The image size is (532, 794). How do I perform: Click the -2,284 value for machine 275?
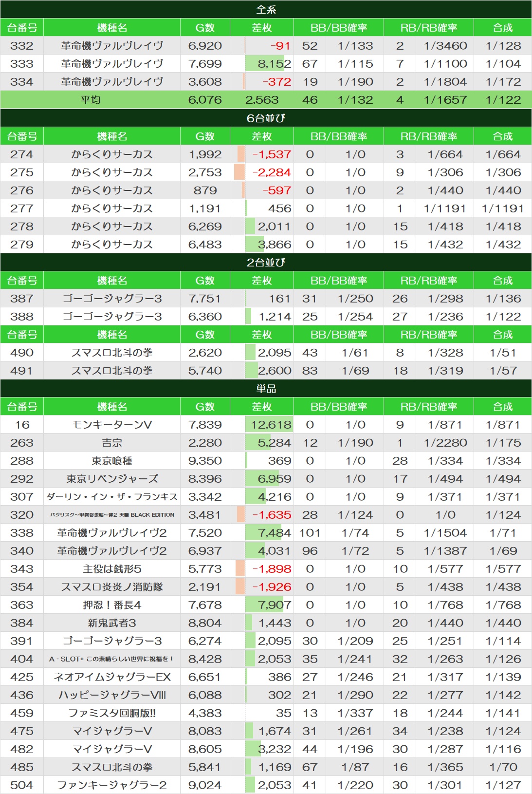pos(272,172)
